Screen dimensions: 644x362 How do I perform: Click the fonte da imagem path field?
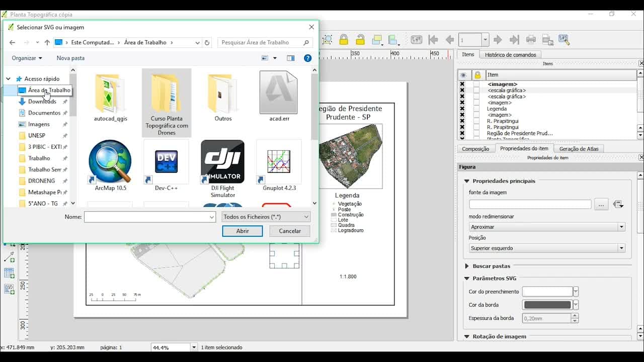(530, 204)
